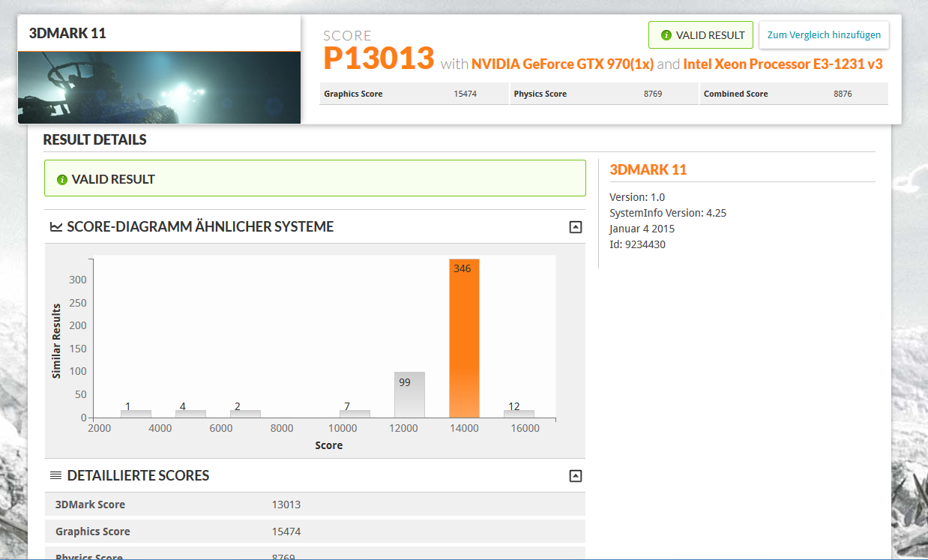Image resolution: width=928 pixels, height=560 pixels.
Task: Click the VALID RESULT bar under result details
Action: tap(315, 178)
